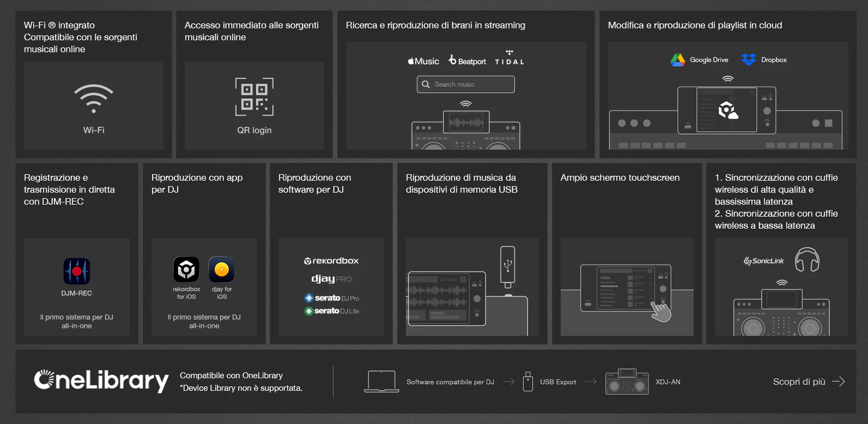Click the Dropbox icon
Screen dimensions: 868x424
[749, 60]
